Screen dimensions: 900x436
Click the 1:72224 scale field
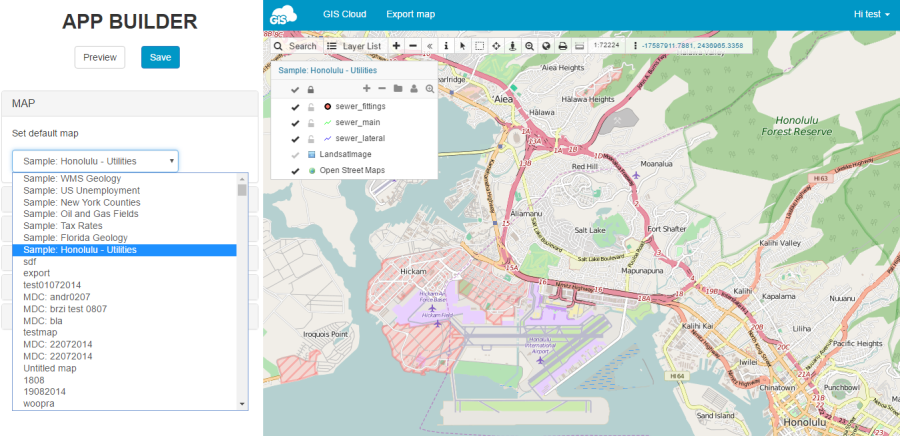[607, 44]
